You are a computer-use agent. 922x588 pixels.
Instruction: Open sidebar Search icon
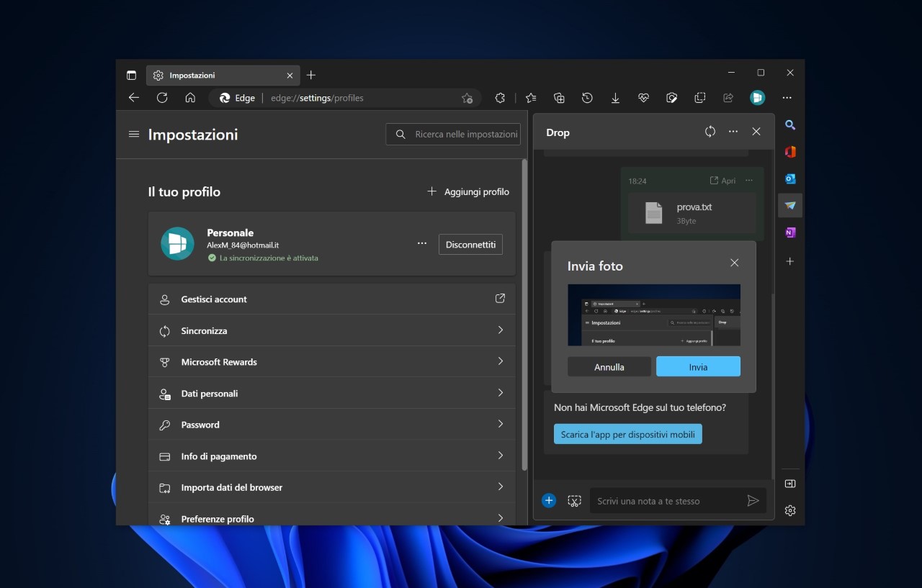790,125
